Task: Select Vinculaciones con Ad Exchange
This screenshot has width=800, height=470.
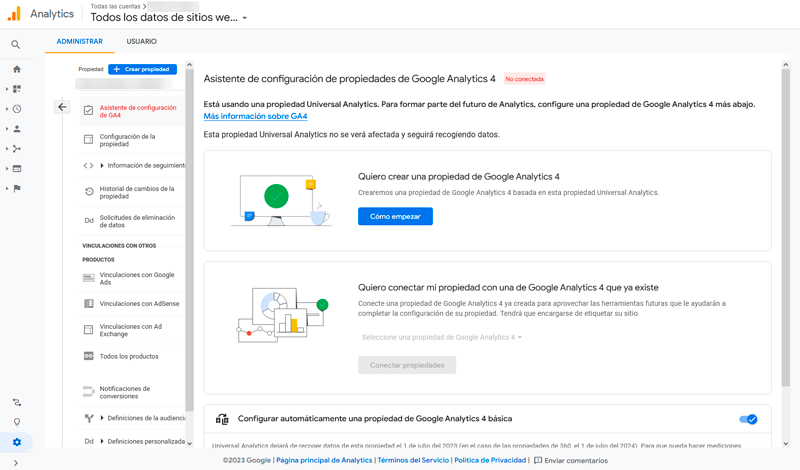Action: [131, 330]
